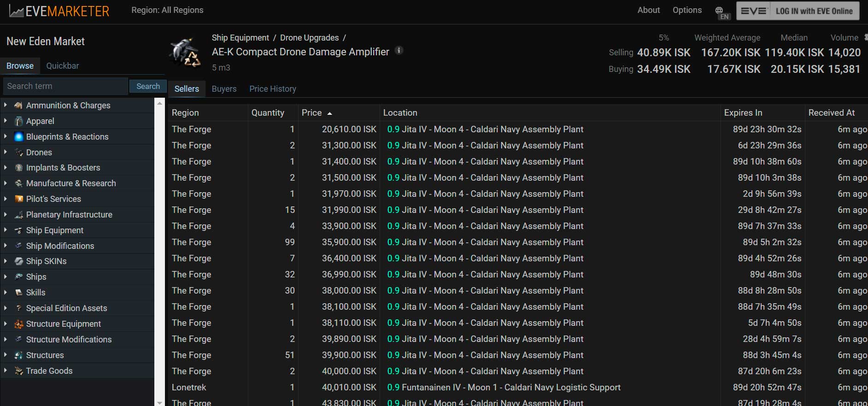
Task: Click the Ship Modifications category icon
Action: (18, 246)
